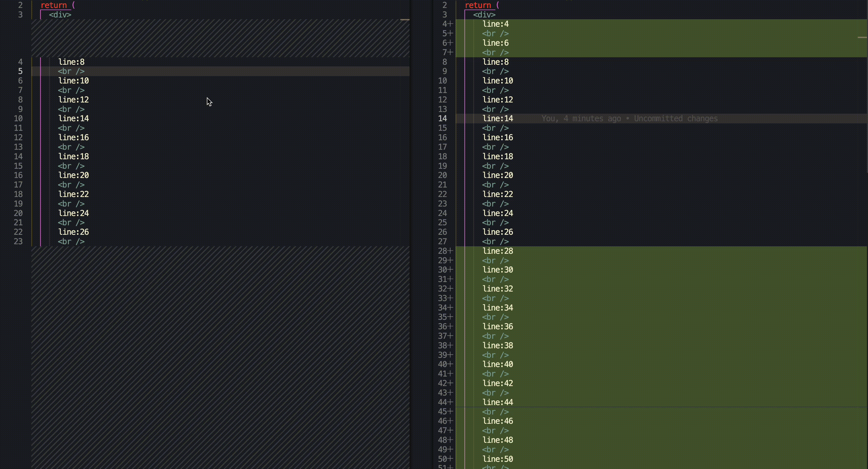
Task: Click the added 'line:50' in right pane
Action: tap(498, 459)
